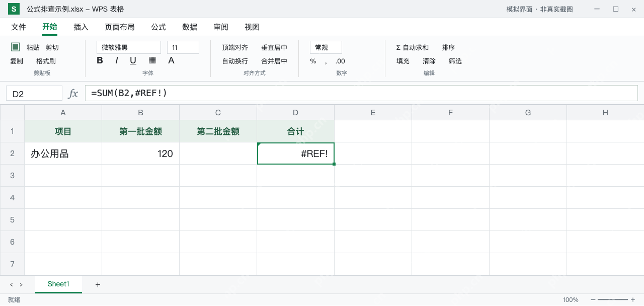Select column D header
This screenshot has height=306, width=644.
296,113
